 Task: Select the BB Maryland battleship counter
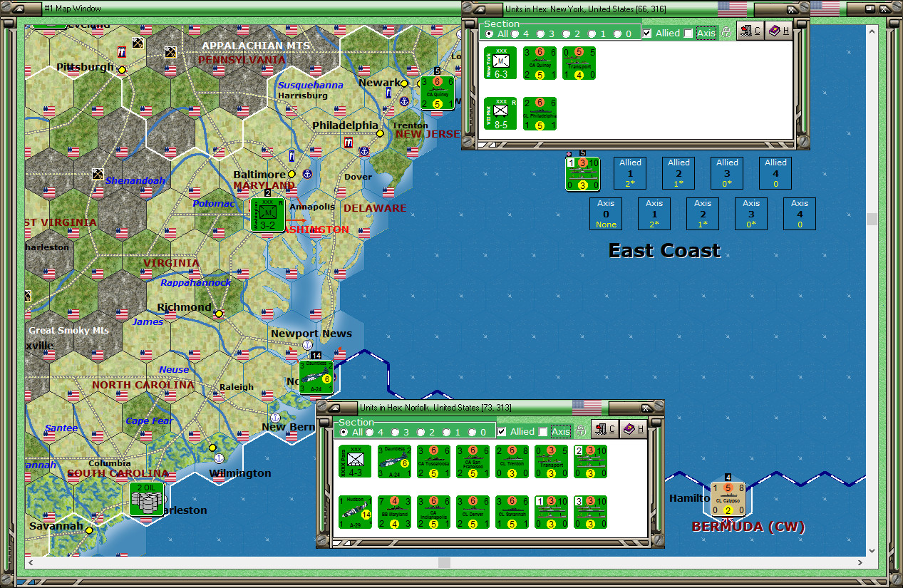(x=394, y=512)
